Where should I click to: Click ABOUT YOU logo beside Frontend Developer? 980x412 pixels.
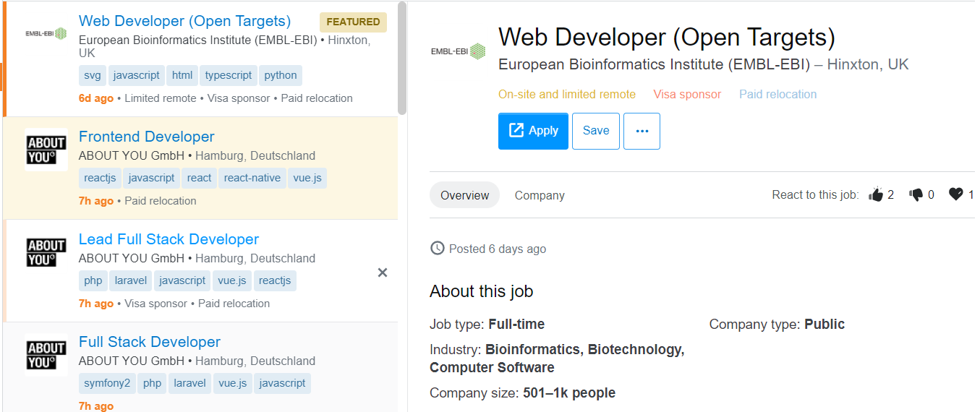click(46, 150)
